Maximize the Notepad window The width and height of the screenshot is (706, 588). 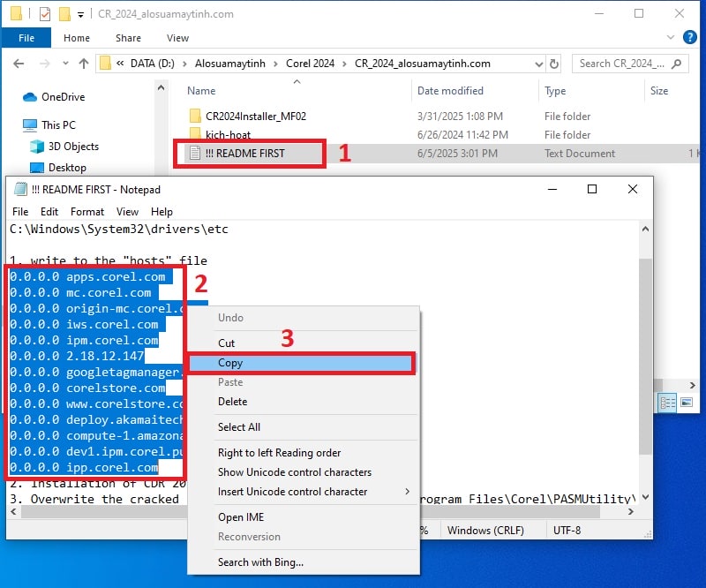592,189
